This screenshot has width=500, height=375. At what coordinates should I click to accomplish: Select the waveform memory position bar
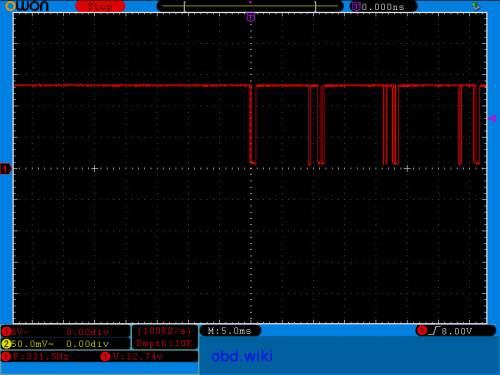point(250,6)
